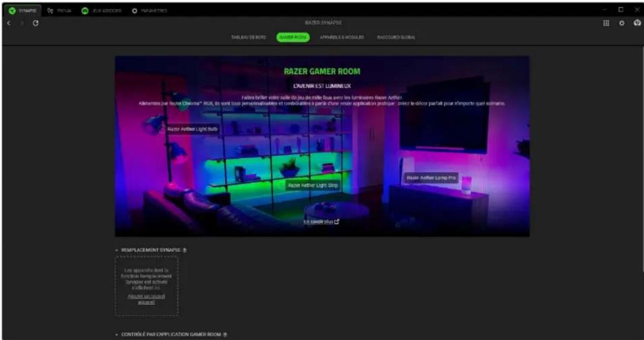Click Ajouter un nouvel appareil link
This screenshot has width=644, height=340.
tap(146, 298)
